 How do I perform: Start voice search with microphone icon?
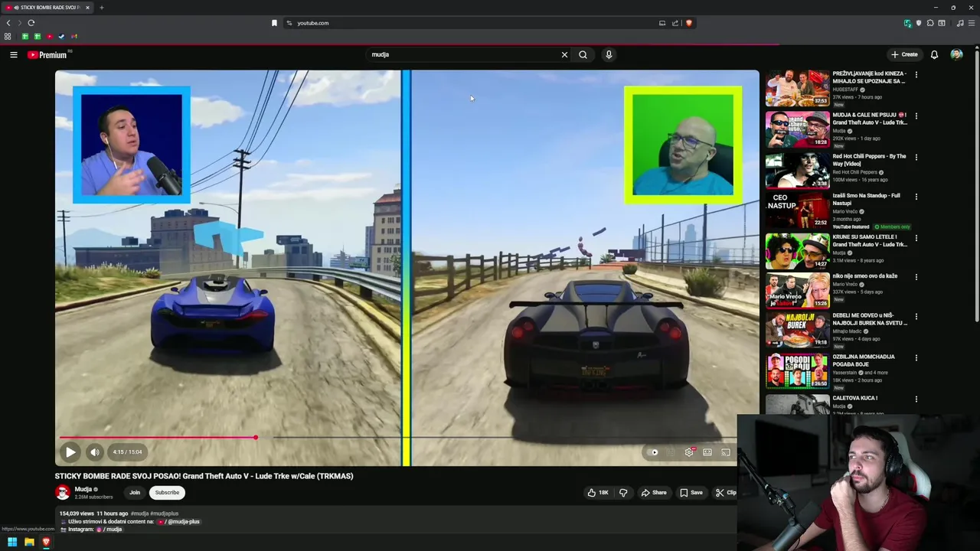click(x=609, y=54)
